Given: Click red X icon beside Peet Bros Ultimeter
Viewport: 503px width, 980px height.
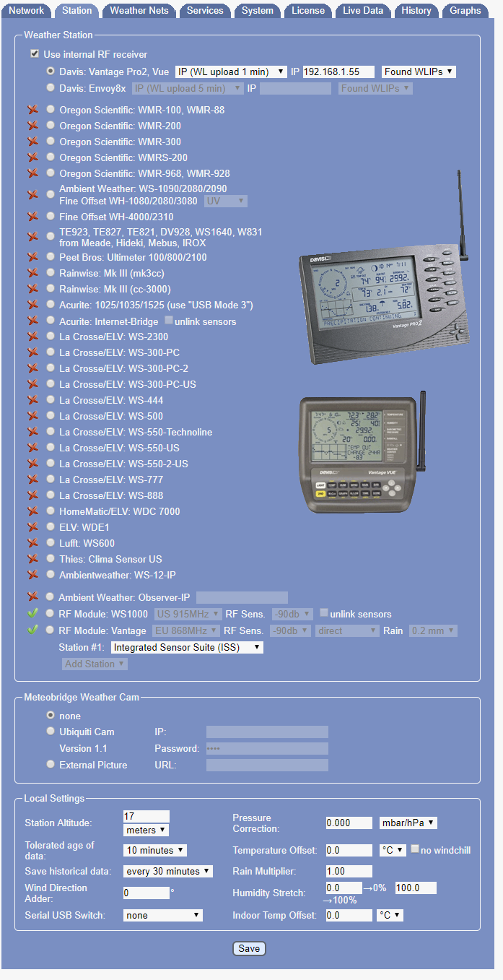Looking at the screenshot, I should point(32,257).
